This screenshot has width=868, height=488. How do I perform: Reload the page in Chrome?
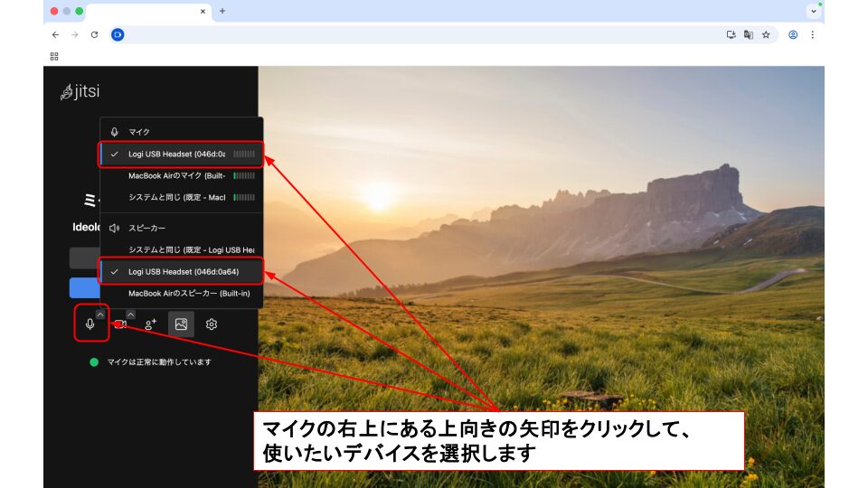click(94, 34)
